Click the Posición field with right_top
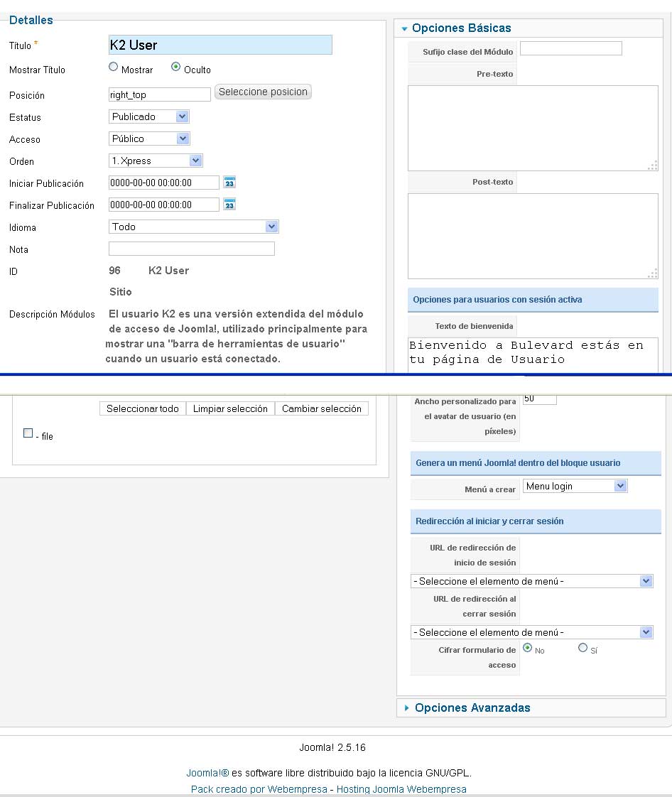The width and height of the screenshot is (672, 797). click(x=160, y=94)
